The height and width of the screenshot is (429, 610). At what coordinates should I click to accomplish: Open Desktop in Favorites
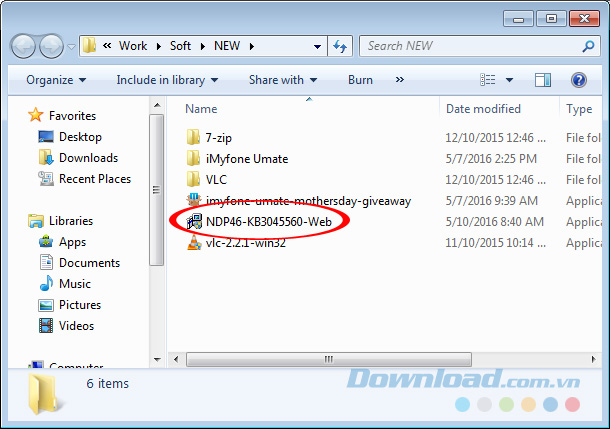pos(80,137)
